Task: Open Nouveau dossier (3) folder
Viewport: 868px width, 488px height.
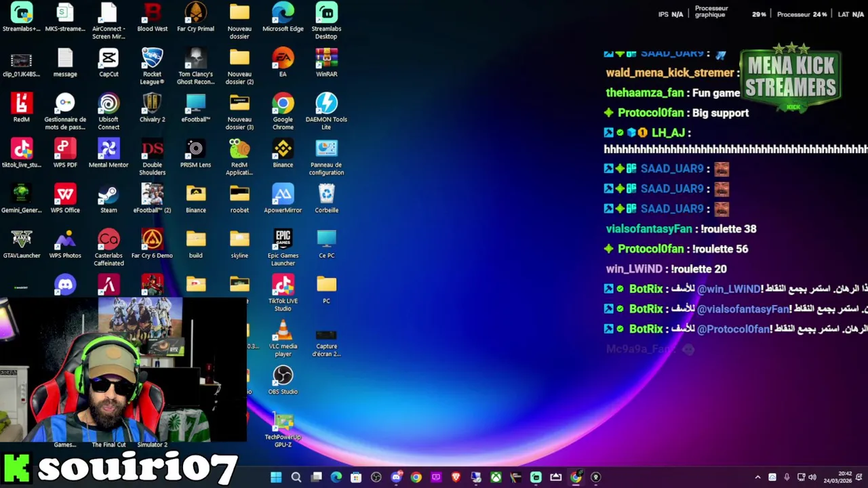Action: pos(239,112)
